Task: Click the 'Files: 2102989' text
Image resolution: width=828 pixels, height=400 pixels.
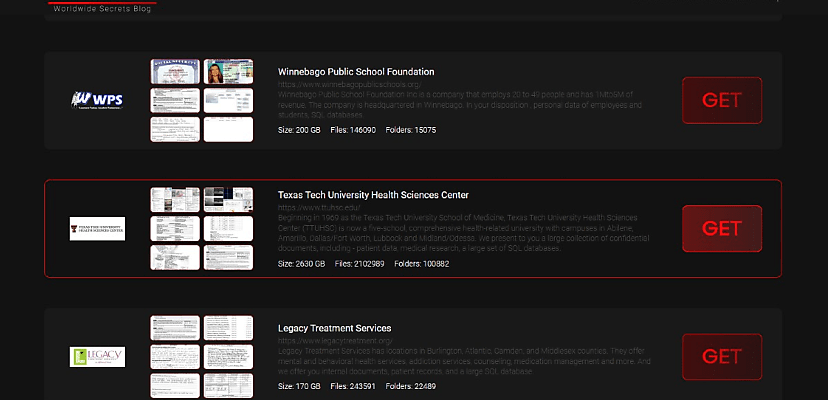Action: pyautogui.click(x=360, y=264)
